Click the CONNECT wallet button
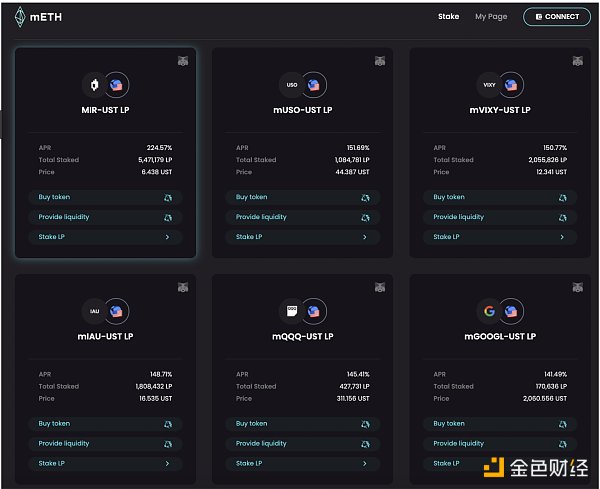The width and height of the screenshot is (600, 489). point(557,17)
